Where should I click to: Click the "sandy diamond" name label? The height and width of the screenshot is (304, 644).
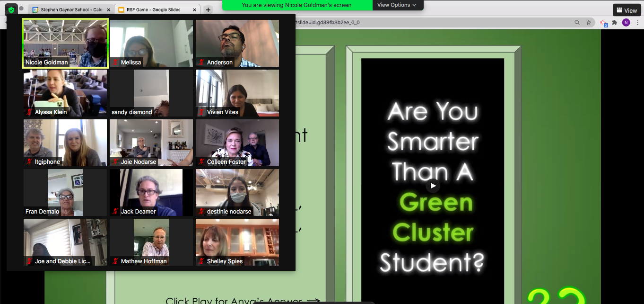coord(132,112)
